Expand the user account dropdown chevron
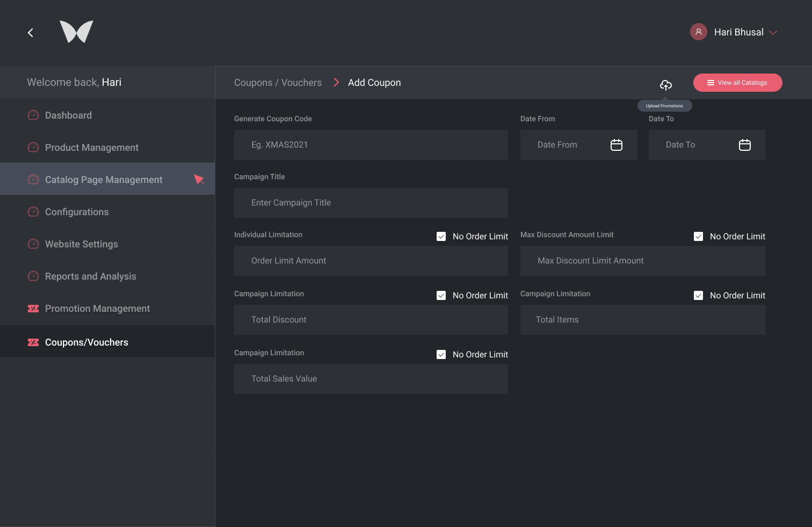812x527 pixels. click(x=773, y=33)
